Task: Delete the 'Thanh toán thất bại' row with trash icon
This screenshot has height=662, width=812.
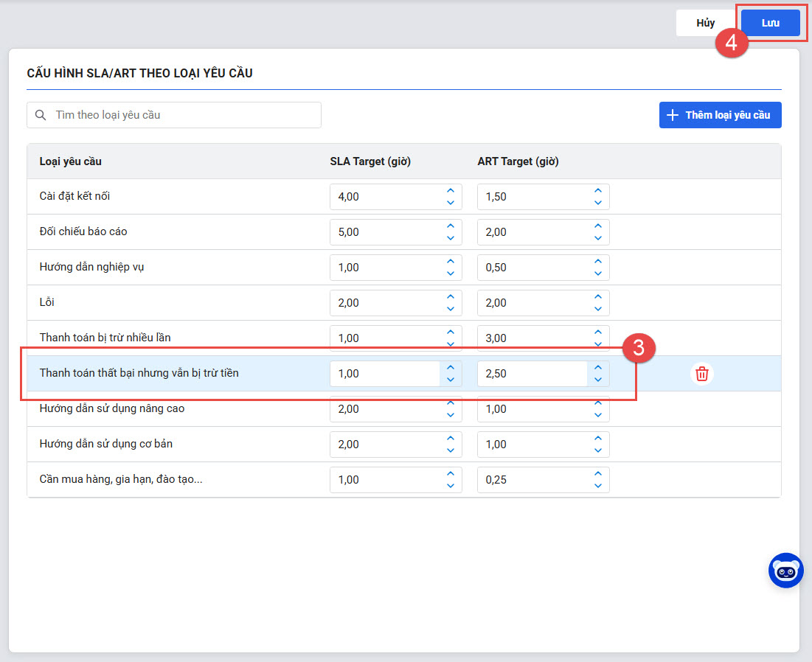Action: tap(702, 374)
